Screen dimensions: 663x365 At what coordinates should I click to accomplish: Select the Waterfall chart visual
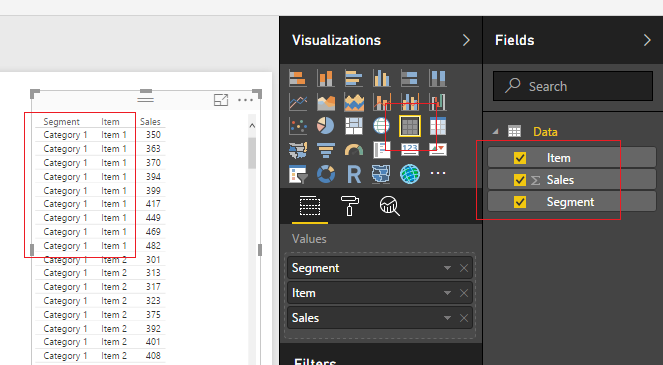437,102
